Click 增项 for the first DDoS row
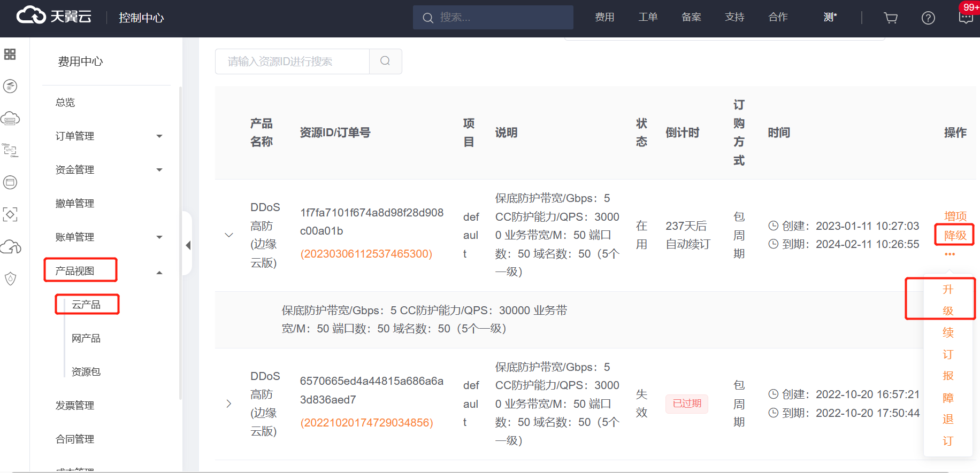 pyautogui.click(x=955, y=216)
